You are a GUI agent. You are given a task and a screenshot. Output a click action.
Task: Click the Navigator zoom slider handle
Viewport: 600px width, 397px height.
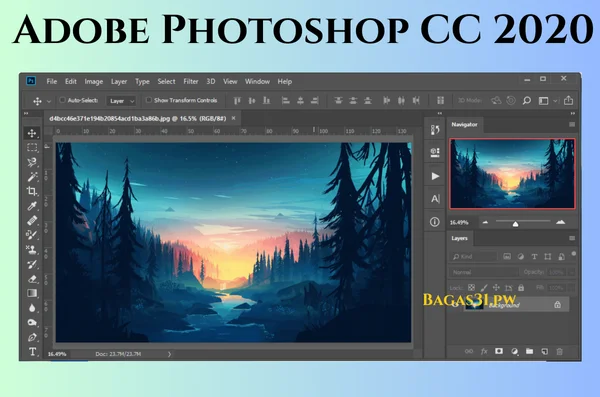tap(515, 224)
